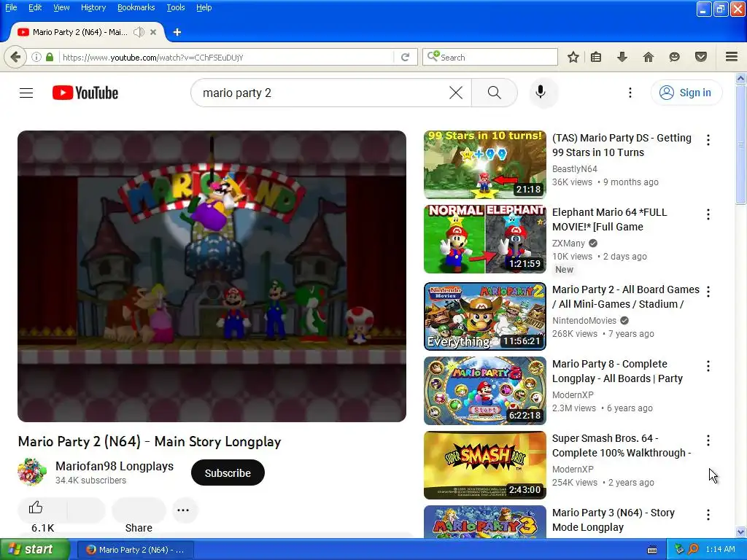Start voice search with the microphone

click(x=541, y=93)
